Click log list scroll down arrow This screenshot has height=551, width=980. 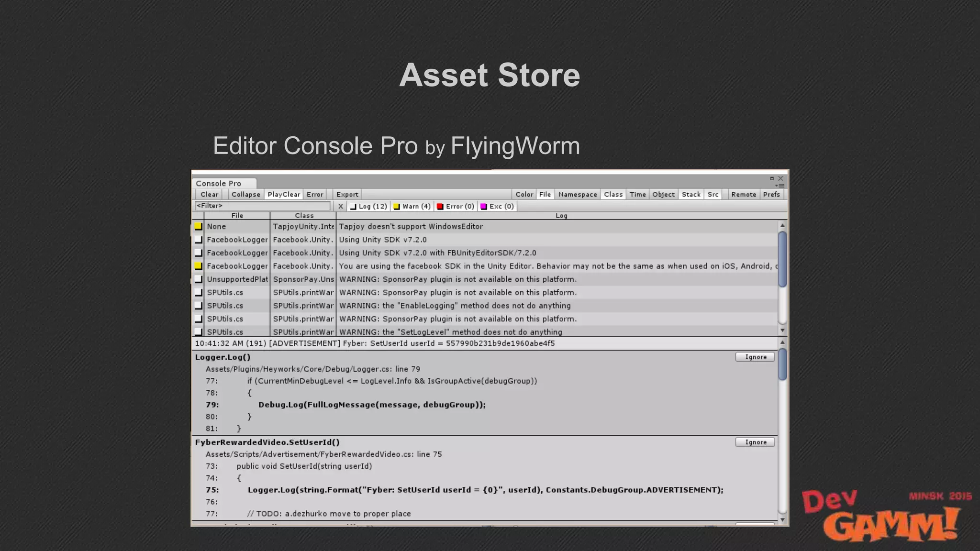[782, 331]
